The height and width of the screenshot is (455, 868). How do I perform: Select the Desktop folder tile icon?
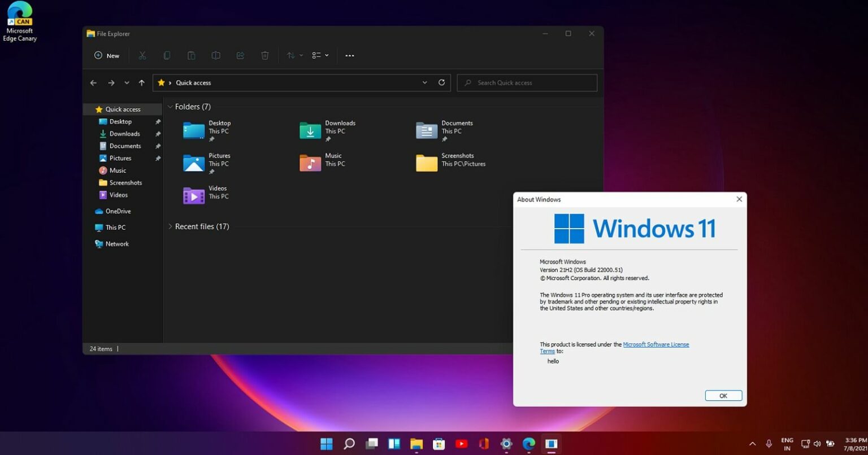pyautogui.click(x=194, y=130)
